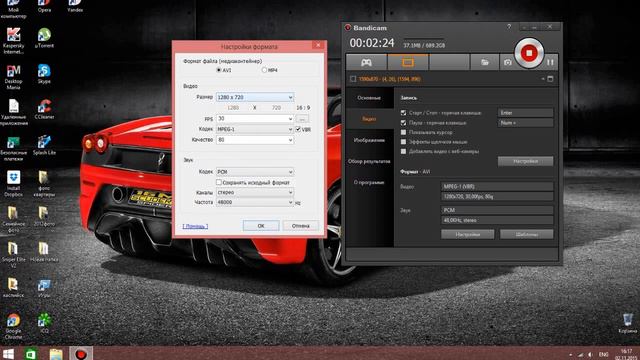Viewport: 640px width, 360px height.
Task: Click the Skype desktop icon
Action: coord(44,74)
